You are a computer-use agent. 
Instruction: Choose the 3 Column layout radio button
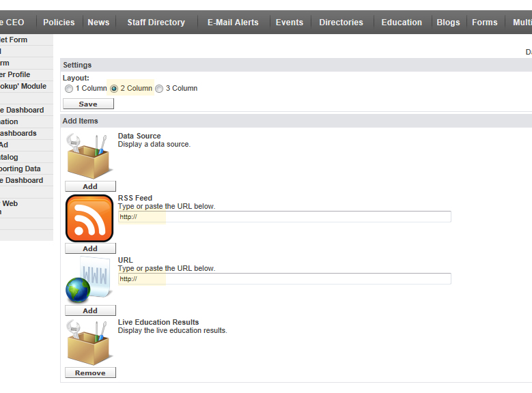[159, 89]
